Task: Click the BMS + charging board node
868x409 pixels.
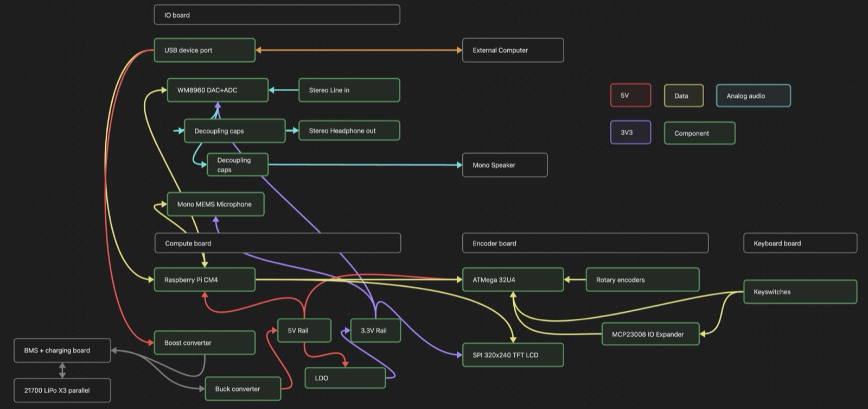Action: pos(62,350)
